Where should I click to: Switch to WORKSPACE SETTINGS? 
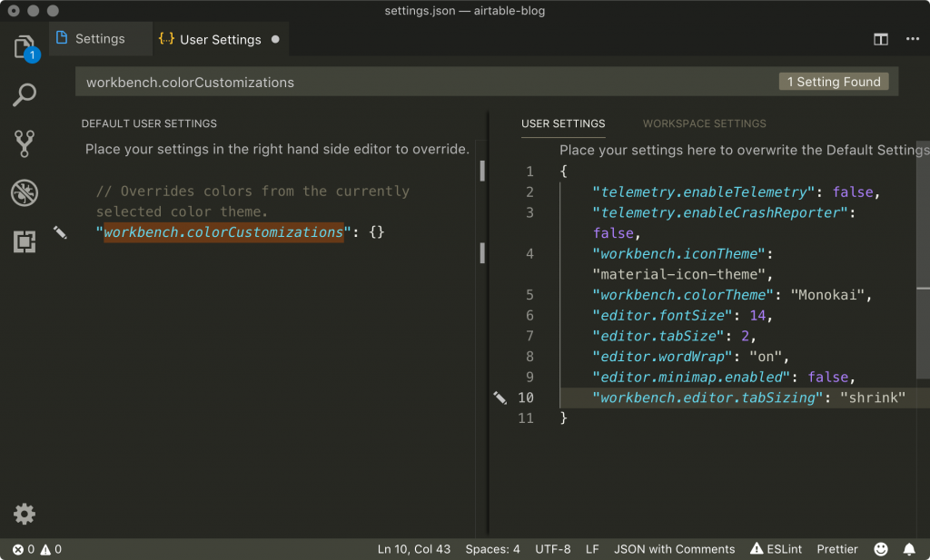coord(704,123)
